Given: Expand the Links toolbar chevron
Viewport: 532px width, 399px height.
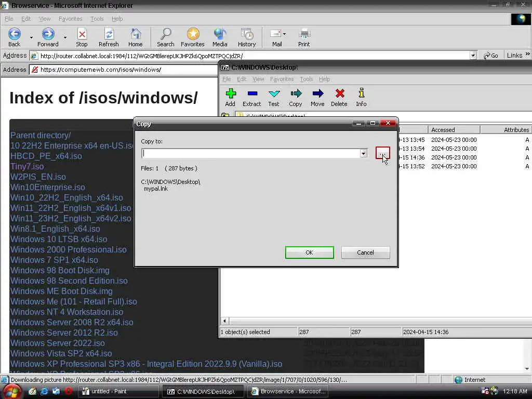Looking at the screenshot, I should click(x=528, y=54).
